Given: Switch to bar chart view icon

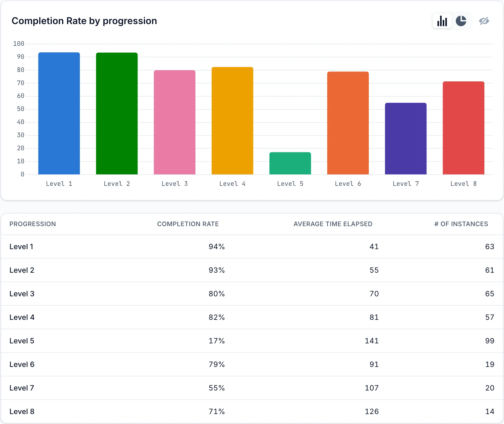Looking at the screenshot, I should pyautogui.click(x=442, y=21).
